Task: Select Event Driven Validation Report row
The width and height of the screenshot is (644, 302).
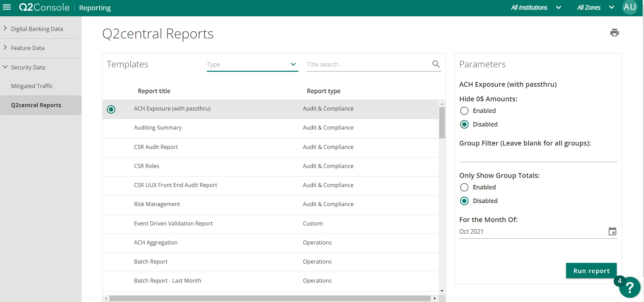Action: pyautogui.click(x=270, y=224)
